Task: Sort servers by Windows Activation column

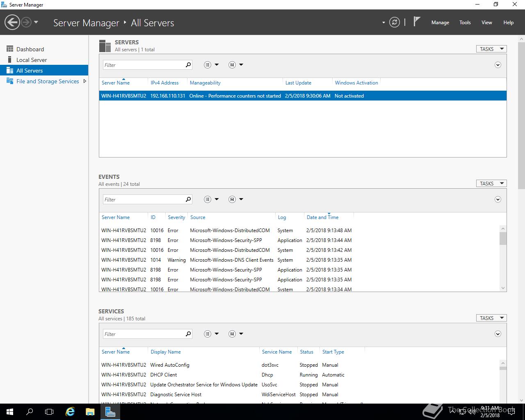Action: tap(356, 83)
